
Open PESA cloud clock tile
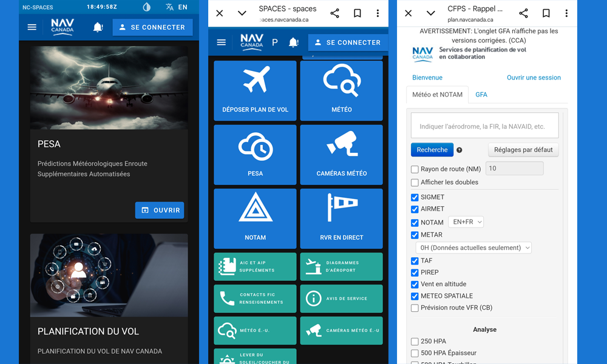pyautogui.click(x=255, y=155)
